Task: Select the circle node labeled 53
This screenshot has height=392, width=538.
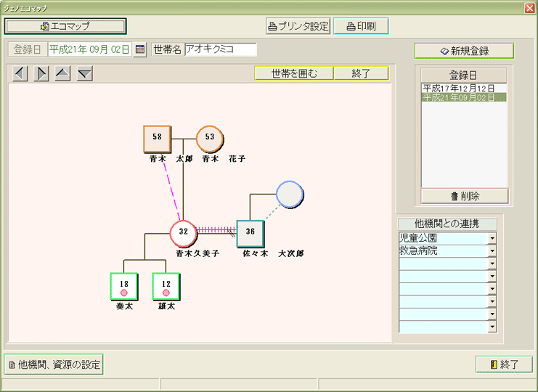Action: pyautogui.click(x=210, y=139)
